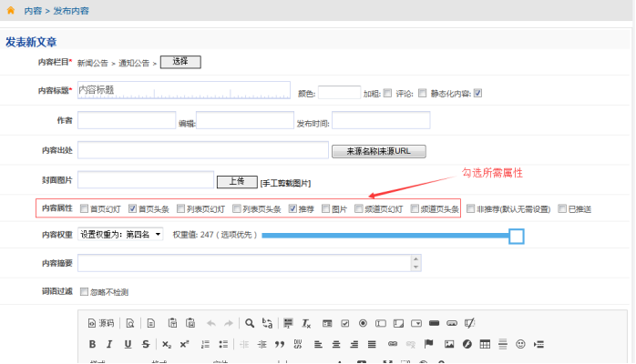Click the 权重值 slider handle
Viewport: 636px width, 364px height.
pyautogui.click(x=516, y=236)
